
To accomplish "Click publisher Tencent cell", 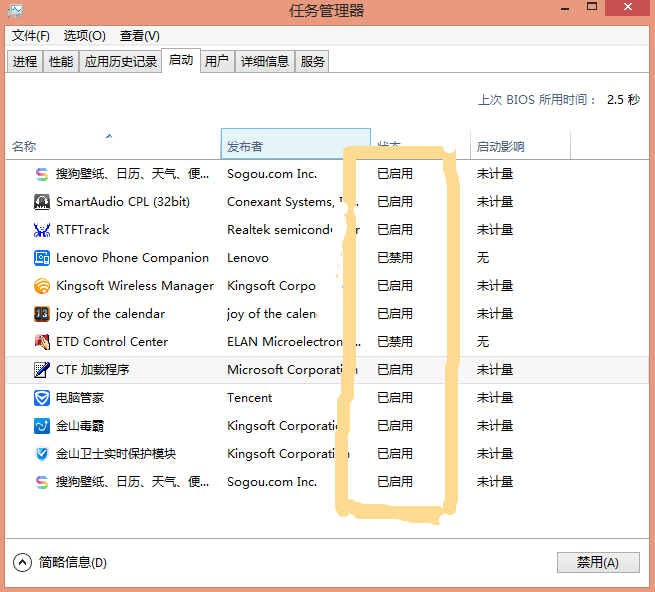I will [x=249, y=398].
